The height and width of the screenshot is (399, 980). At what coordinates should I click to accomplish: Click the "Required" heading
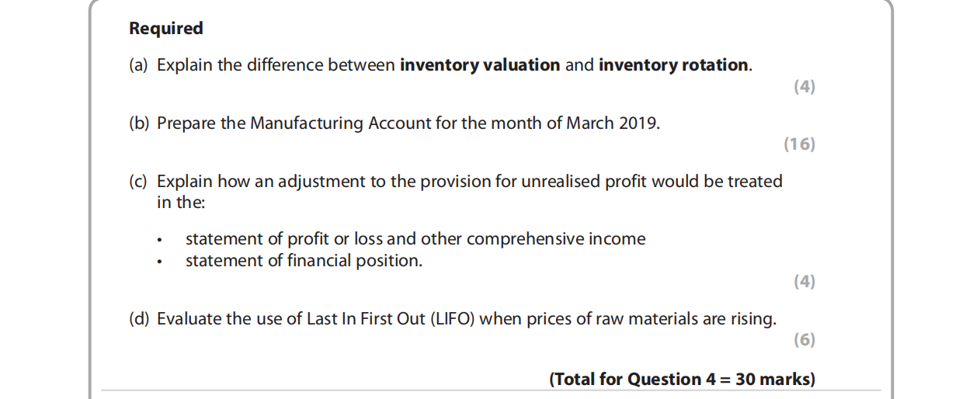165,29
